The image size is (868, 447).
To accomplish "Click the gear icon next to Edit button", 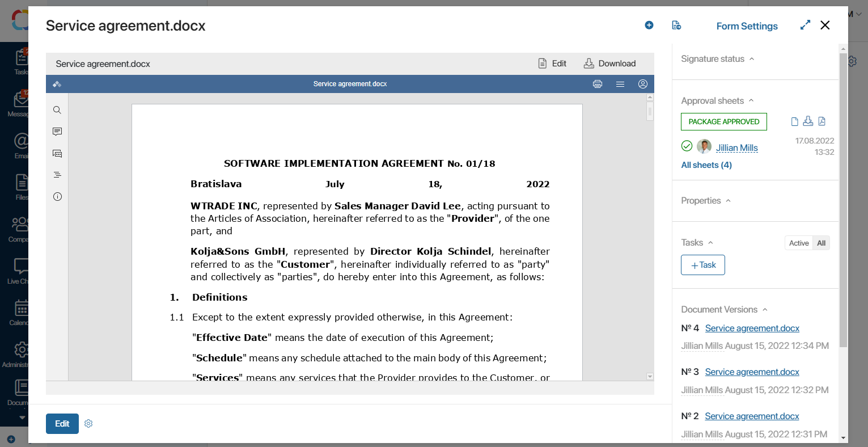I will [88, 423].
